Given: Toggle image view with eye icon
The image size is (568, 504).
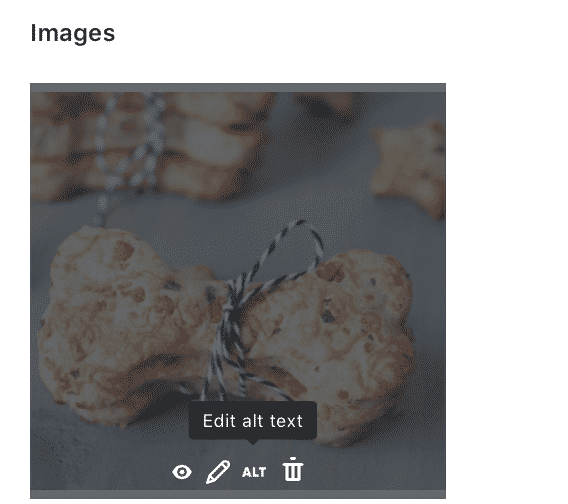Looking at the screenshot, I should tap(182, 472).
